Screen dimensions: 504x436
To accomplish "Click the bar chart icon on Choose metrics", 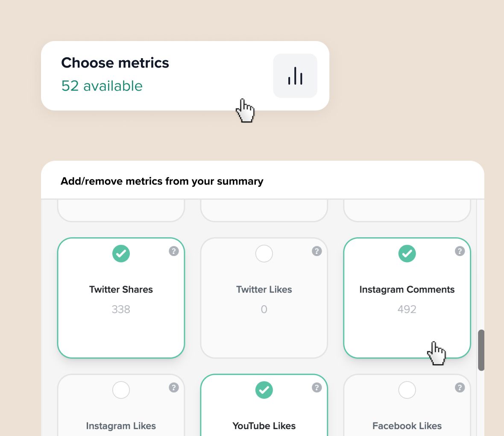I will pos(295,76).
